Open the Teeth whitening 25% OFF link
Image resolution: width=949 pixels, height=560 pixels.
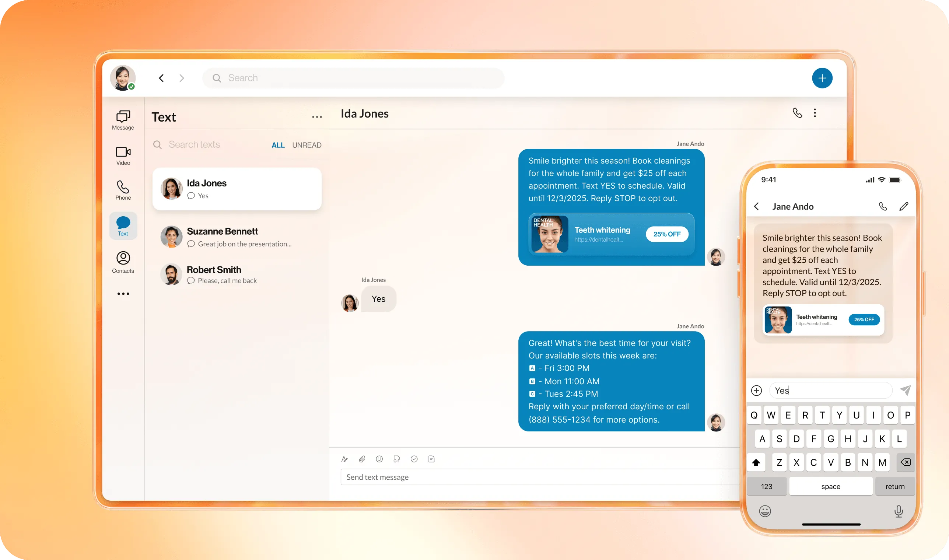coord(610,234)
